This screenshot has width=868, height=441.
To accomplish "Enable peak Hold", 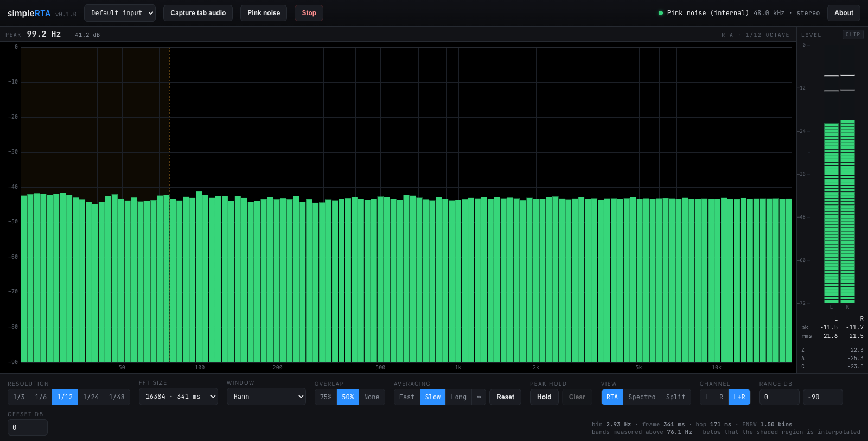I will click(544, 397).
